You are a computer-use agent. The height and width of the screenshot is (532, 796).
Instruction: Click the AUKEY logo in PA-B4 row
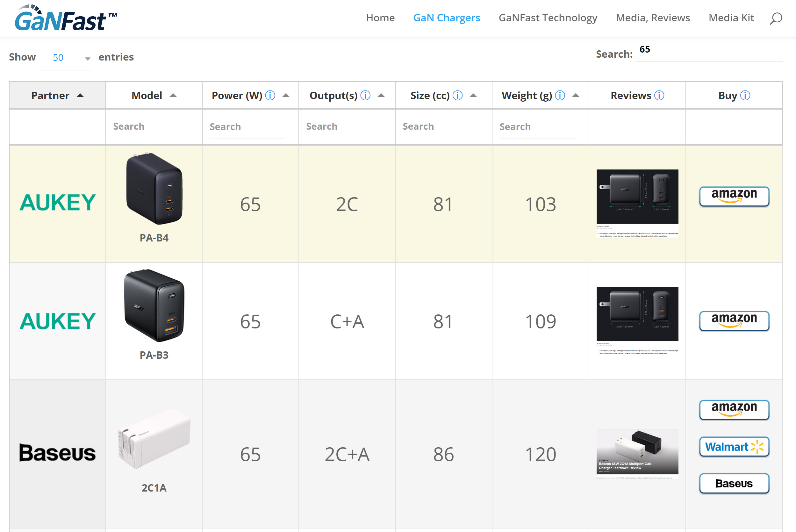[57, 203]
